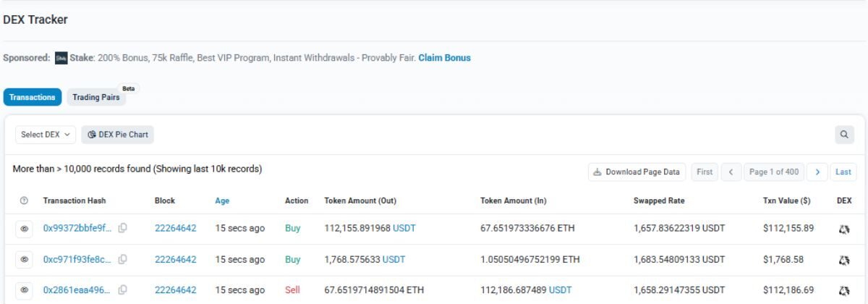Open the Select DEX dropdown
Image resolution: width=868 pixels, height=304 pixels.
46,135
